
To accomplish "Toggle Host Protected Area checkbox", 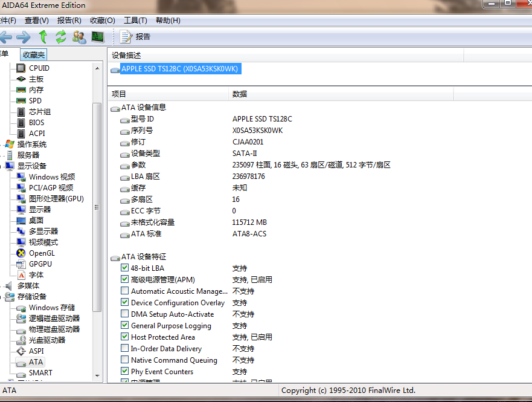I will coord(125,337).
